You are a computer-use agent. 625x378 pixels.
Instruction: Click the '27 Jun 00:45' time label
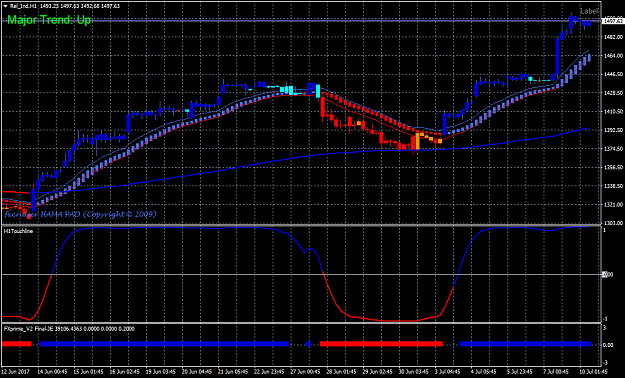(x=305, y=372)
